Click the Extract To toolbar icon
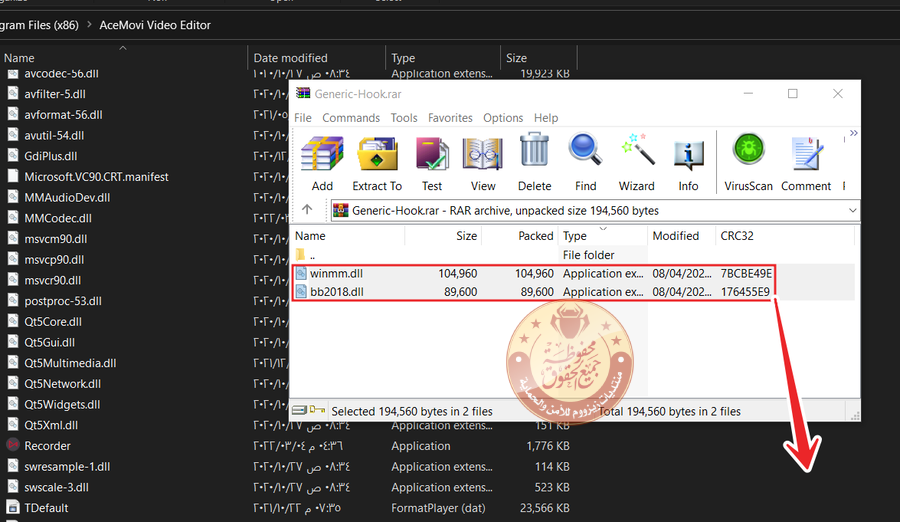900x522 pixels. coord(377,153)
